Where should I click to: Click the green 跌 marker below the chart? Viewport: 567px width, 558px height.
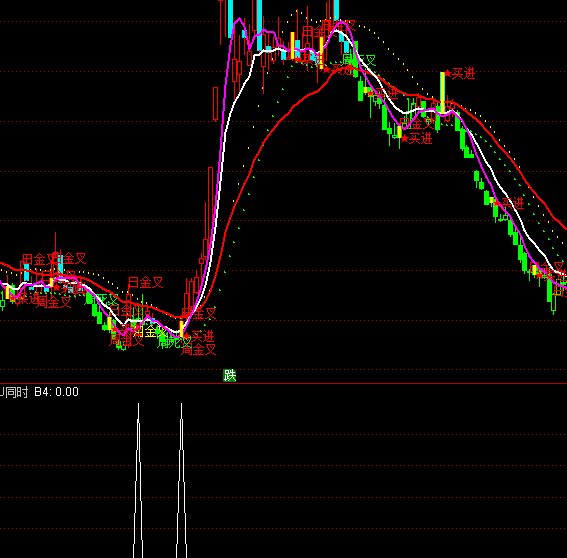pos(230,375)
